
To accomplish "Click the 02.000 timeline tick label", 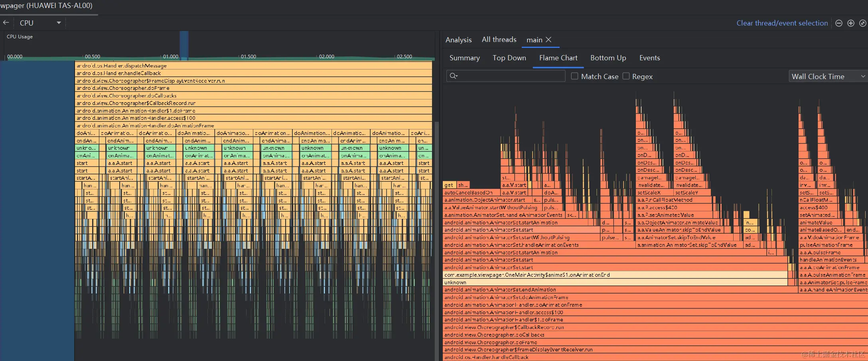I will coord(327,56).
